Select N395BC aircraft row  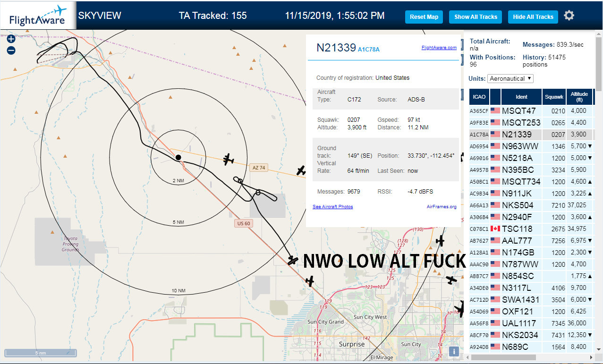tap(532, 170)
